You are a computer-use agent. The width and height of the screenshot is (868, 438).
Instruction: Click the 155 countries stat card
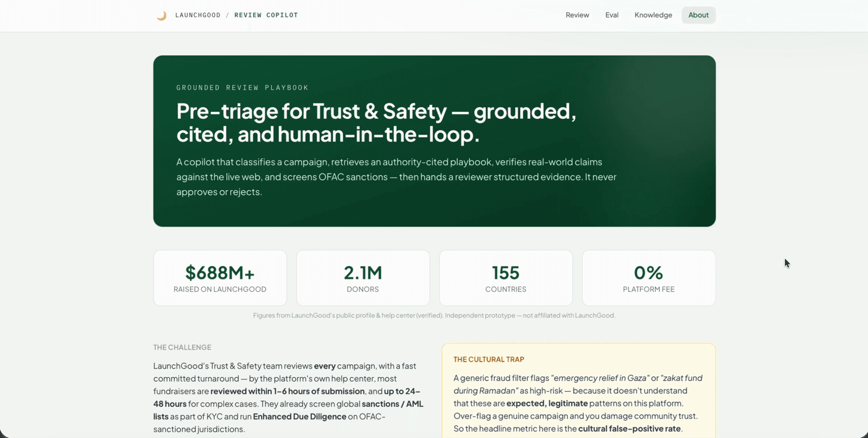[506, 278]
